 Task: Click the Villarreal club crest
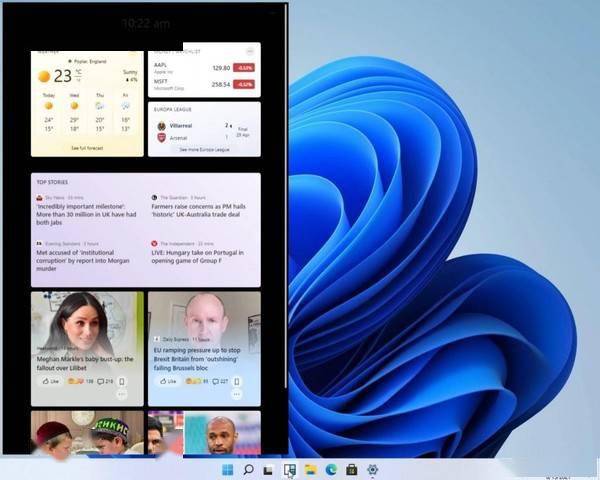click(161, 126)
